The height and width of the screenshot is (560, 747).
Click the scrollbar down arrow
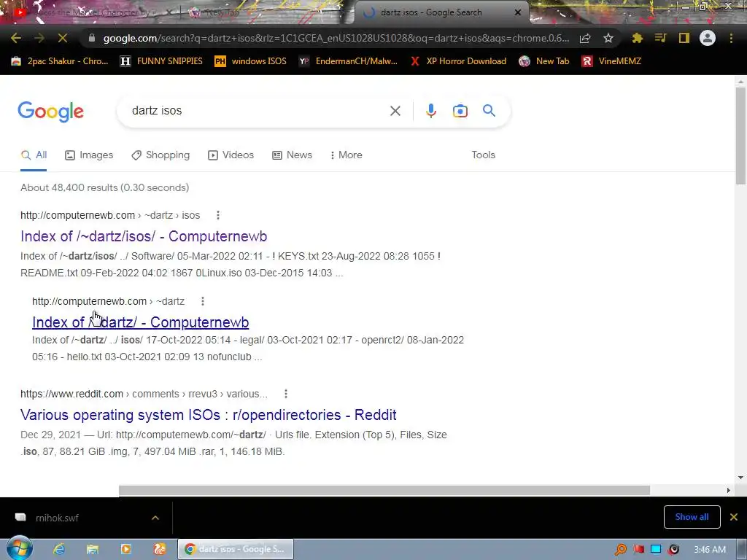click(740, 477)
